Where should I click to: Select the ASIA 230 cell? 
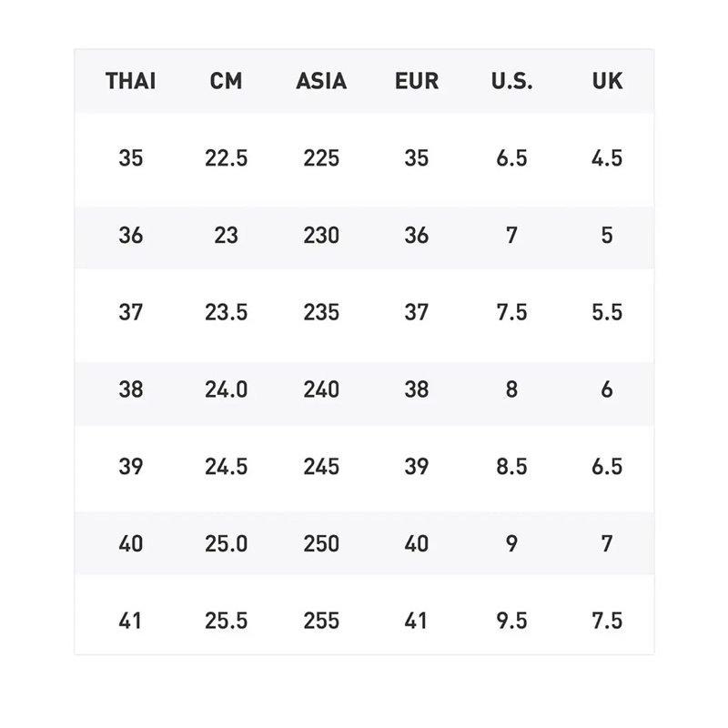[321, 236]
